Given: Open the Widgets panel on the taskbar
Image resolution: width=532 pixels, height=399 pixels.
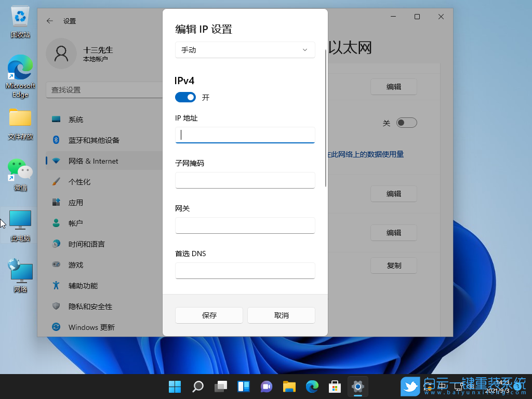Looking at the screenshot, I should pos(243,387).
